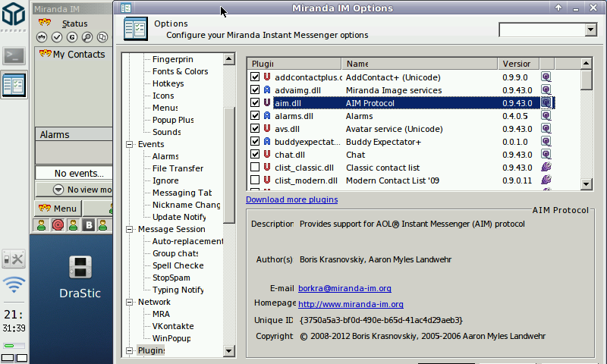The image size is (607, 364).
Task: Click the plugin list scrollbar down arrow
Action: (586, 184)
